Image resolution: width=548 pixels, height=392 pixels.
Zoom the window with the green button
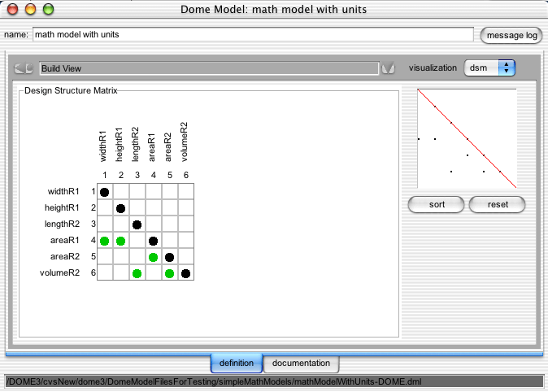tap(48, 9)
